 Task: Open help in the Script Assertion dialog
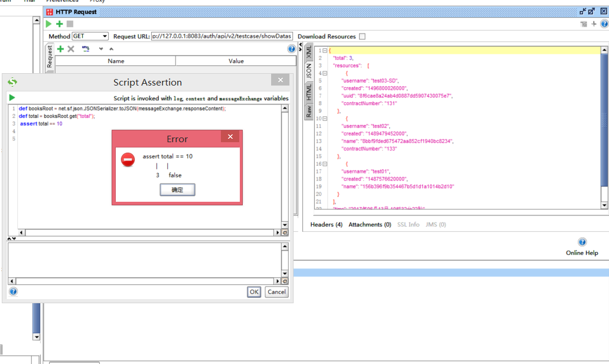click(13, 291)
